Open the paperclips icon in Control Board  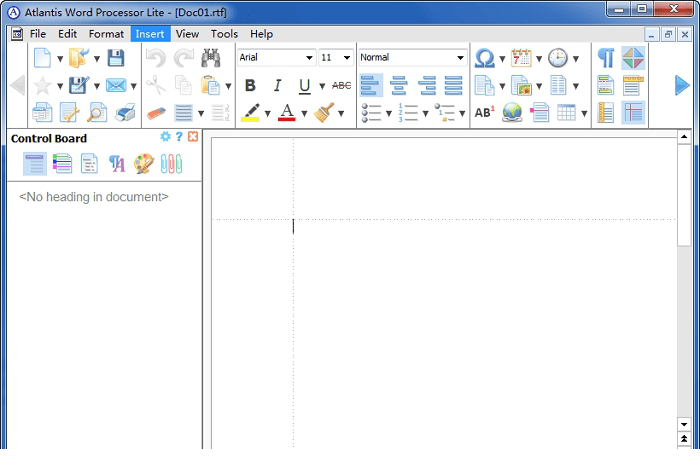171,163
